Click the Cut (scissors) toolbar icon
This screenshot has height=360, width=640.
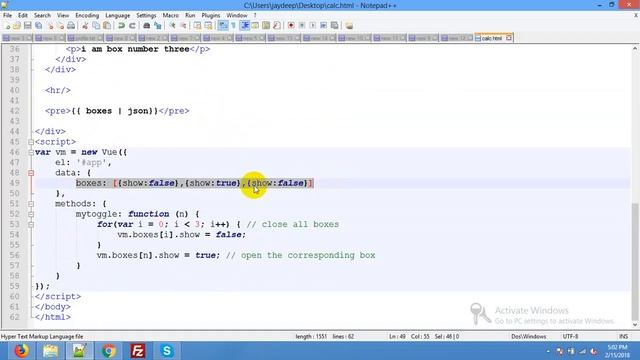[85, 26]
